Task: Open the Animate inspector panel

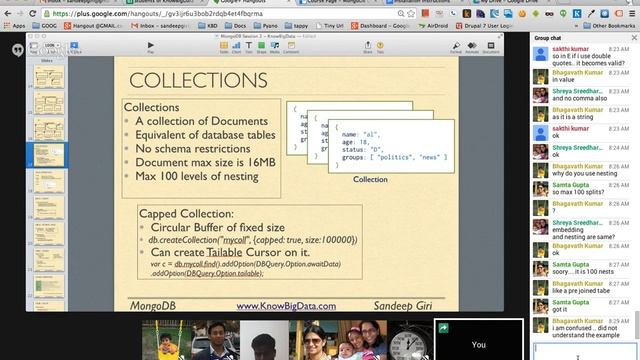Action: point(472,47)
